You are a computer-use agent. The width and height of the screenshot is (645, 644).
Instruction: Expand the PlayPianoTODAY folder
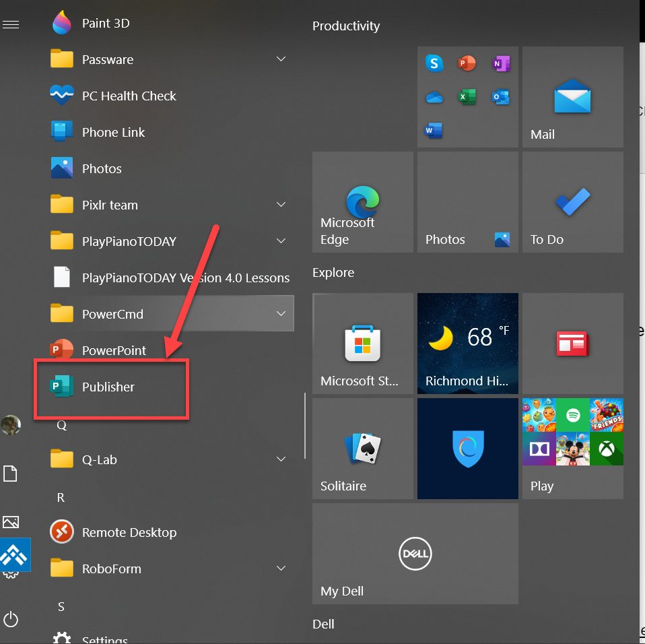pos(281,240)
